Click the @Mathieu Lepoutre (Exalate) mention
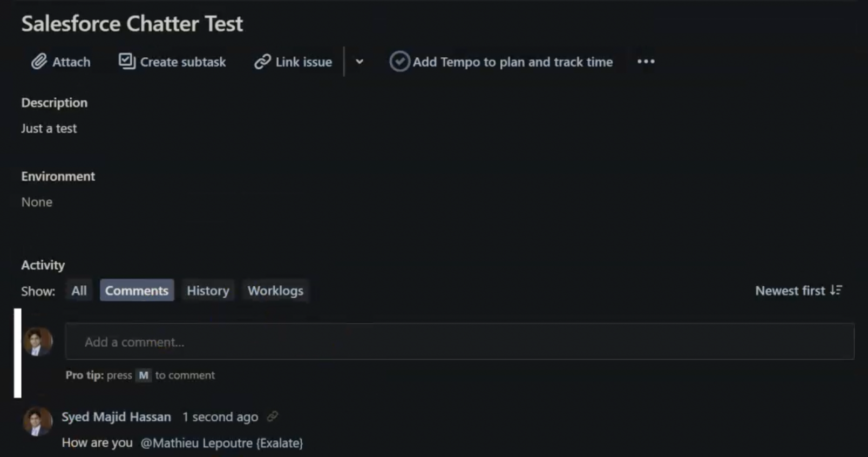Screen dimensions: 868x457 (222, 443)
